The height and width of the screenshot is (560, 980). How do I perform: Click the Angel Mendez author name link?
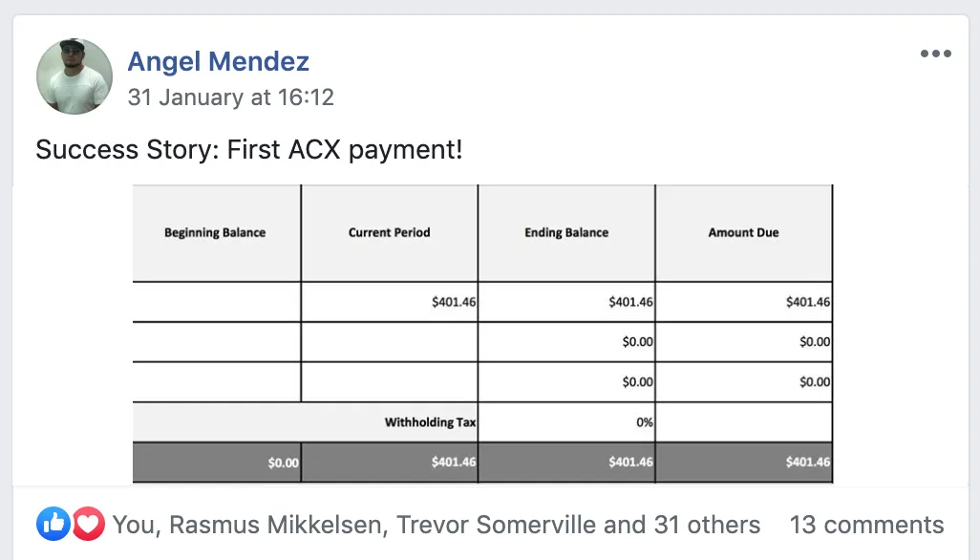pos(218,61)
